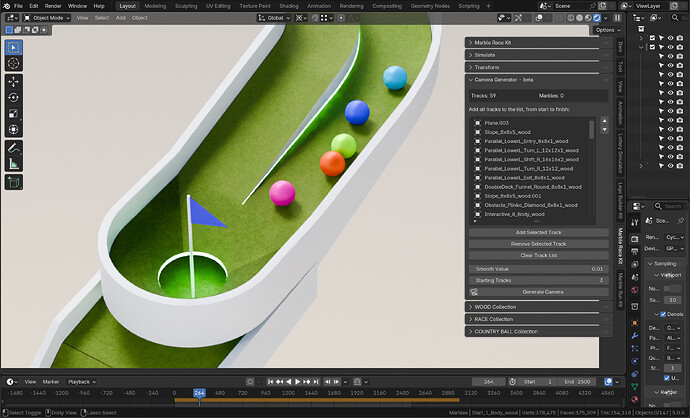Open the Playback dropdown in timeline

coord(82,382)
